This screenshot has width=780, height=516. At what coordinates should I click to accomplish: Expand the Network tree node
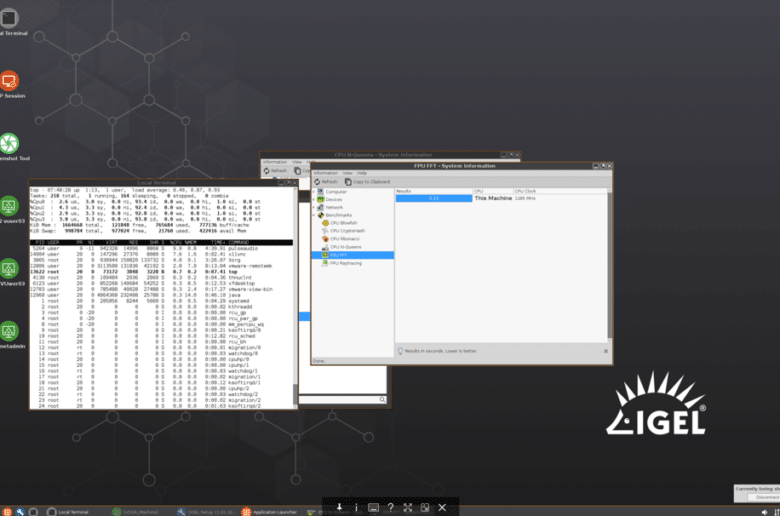pos(314,207)
